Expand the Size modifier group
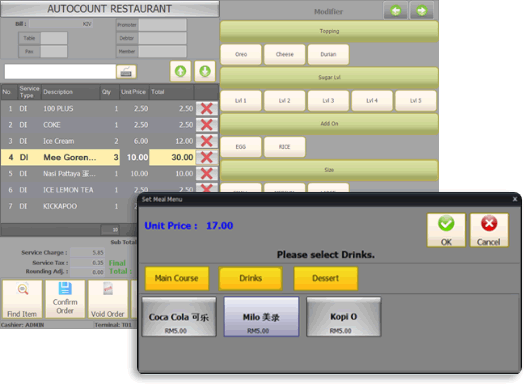This screenshot has width=527, height=387. (329, 170)
